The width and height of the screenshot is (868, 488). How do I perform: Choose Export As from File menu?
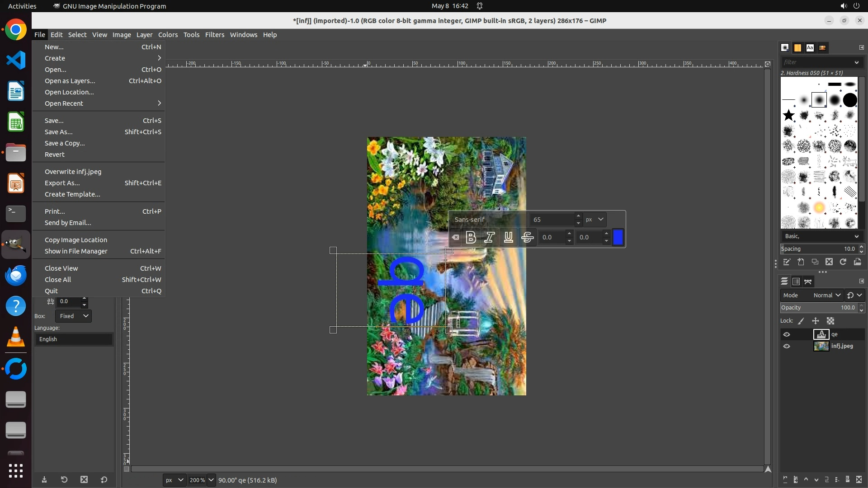(x=62, y=183)
